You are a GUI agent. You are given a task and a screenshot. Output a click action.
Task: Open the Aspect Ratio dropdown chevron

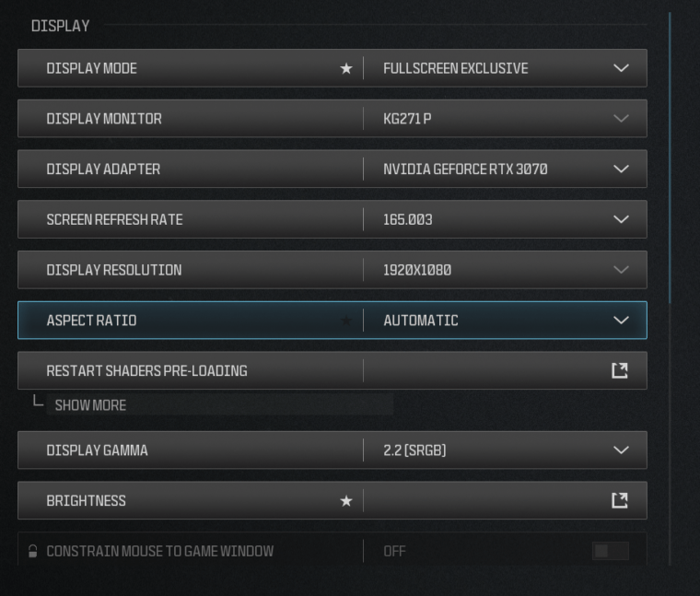[621, 321]
